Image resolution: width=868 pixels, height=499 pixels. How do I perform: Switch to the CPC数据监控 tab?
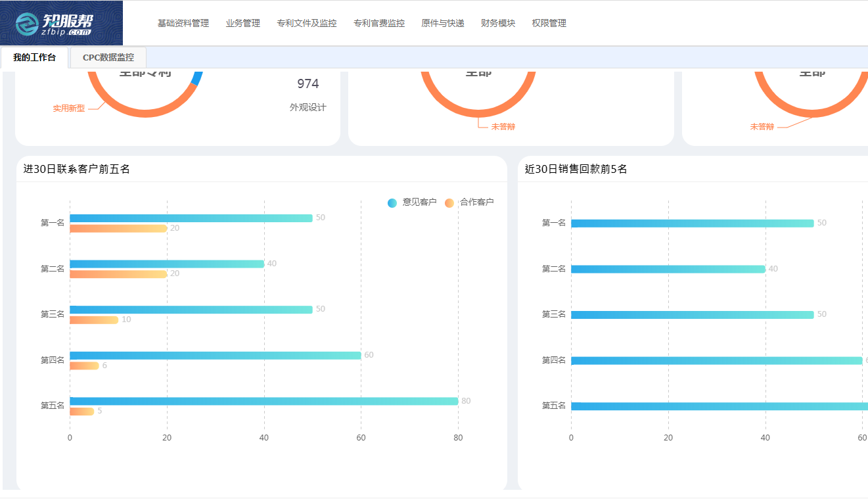pyautogui.click(x=108, y=58)
